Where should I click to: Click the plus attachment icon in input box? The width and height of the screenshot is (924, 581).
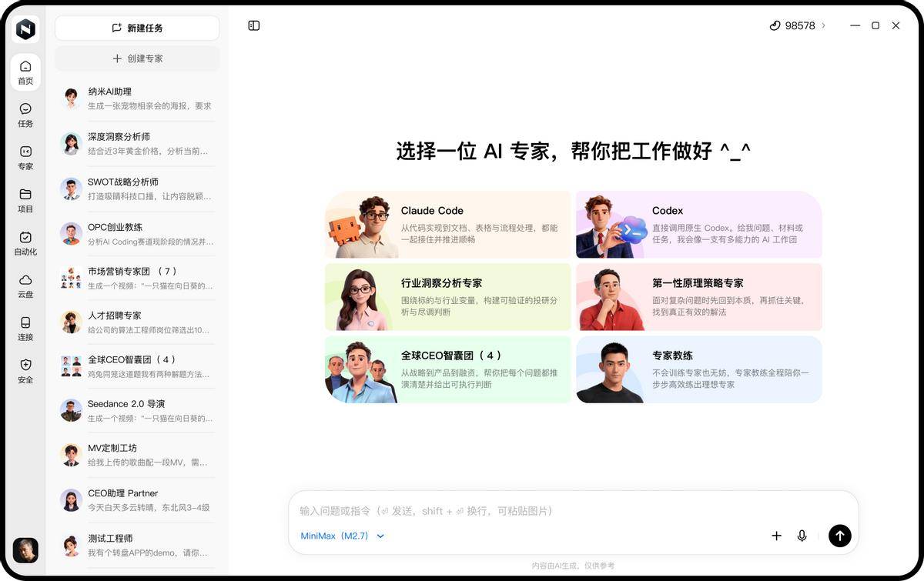776,536
